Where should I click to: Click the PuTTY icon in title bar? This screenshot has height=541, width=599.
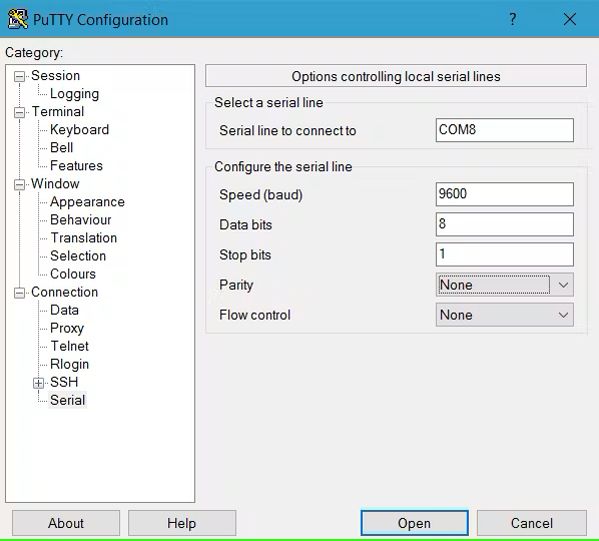coord(18,19)
